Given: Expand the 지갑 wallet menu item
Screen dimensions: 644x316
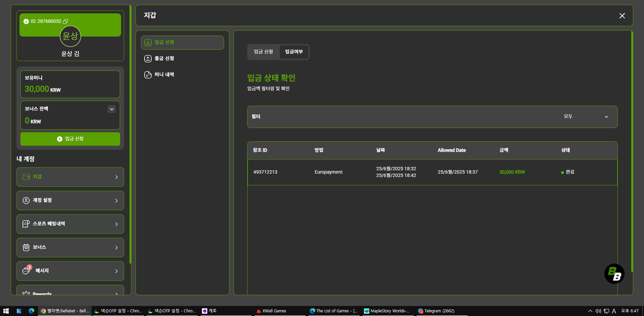Looking at the screenshot, I should point(70,177).
